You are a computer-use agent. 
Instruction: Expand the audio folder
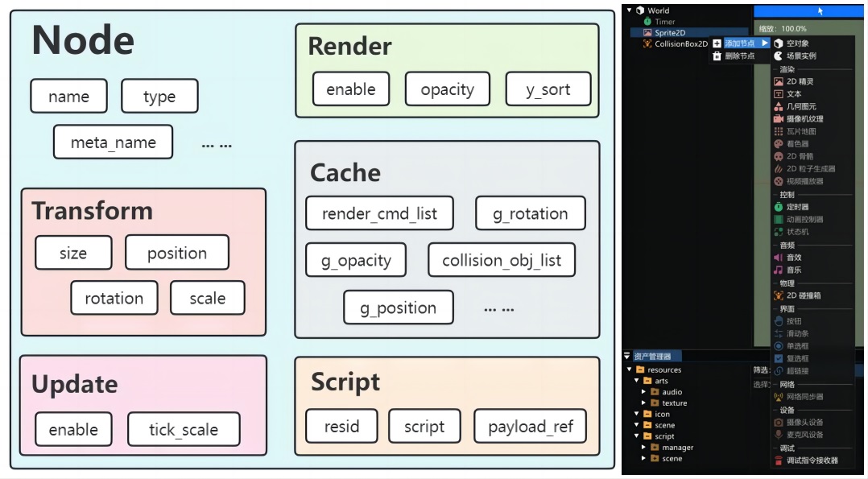point(643,392)
